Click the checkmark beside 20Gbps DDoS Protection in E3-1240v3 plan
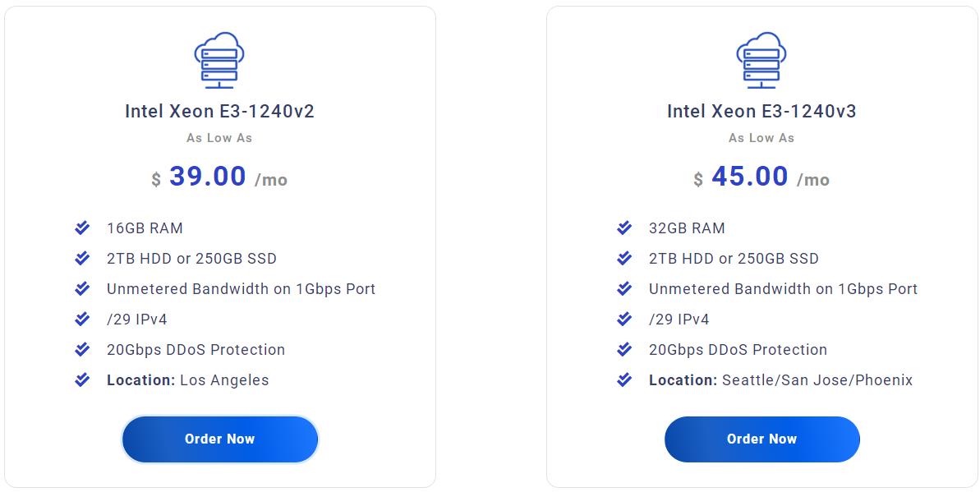The width and height of the screenshot is (980, 492). (624, 350)
